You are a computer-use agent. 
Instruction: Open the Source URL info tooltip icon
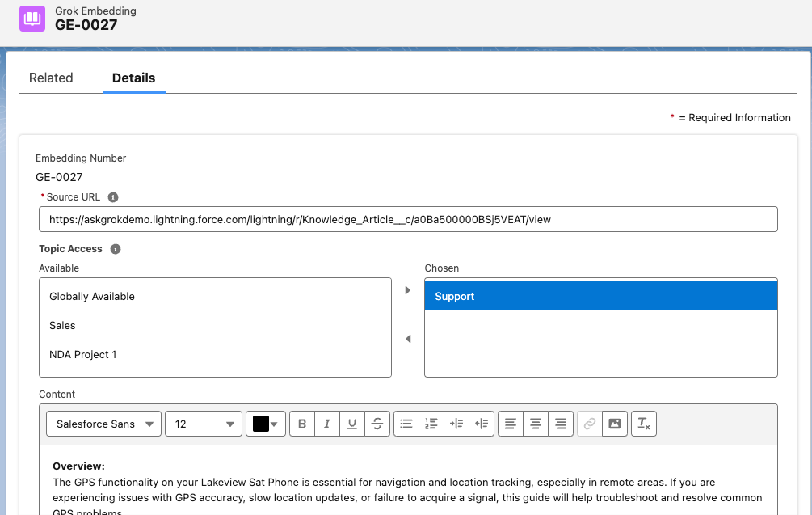(113, 197)
